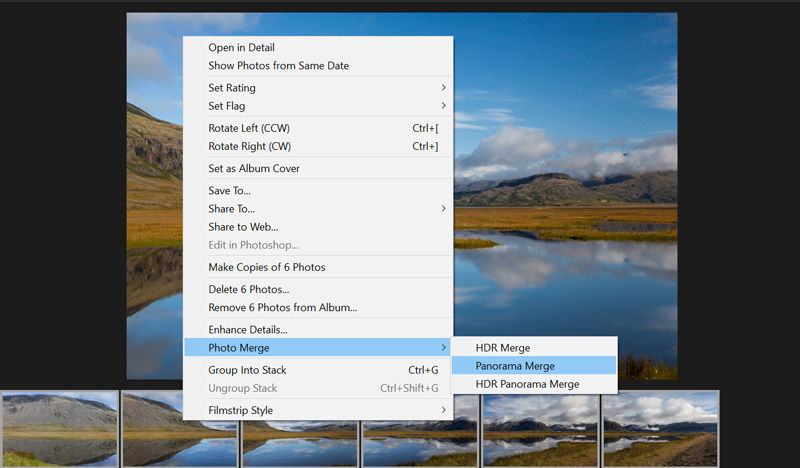The image size is (800, 468).
Task: Select the filmstrip thumbnail showing a dirt path
Action: pos(660,428)
